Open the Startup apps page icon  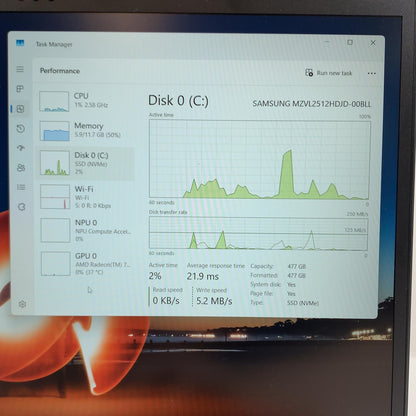(x=21, y=148)
